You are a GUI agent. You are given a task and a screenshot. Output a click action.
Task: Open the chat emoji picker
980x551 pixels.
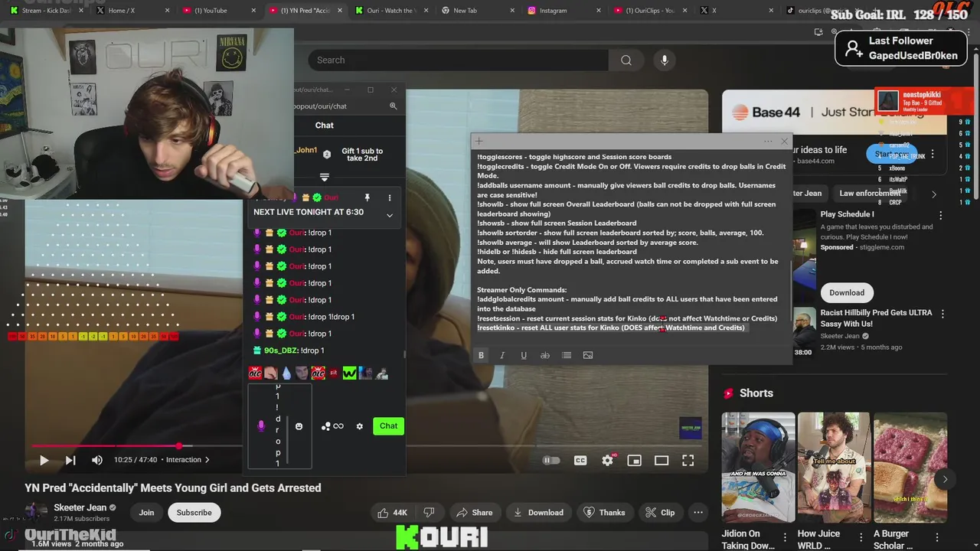(x=299, y=426)
